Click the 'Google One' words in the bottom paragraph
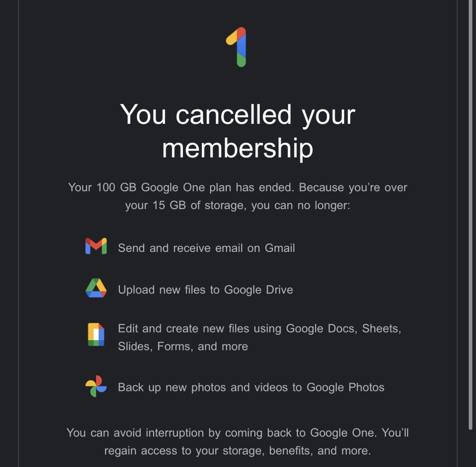476x467 pixels. [x=342, y=433]
